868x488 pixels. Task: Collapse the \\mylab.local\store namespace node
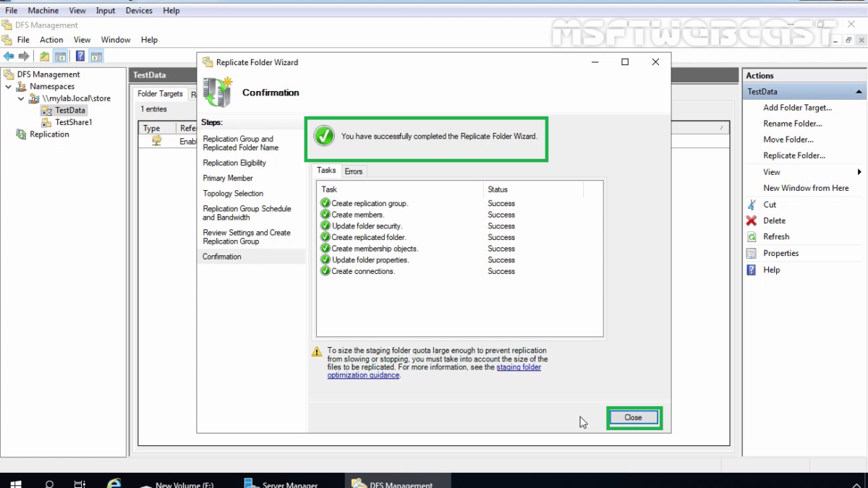[x=22, y=98]
